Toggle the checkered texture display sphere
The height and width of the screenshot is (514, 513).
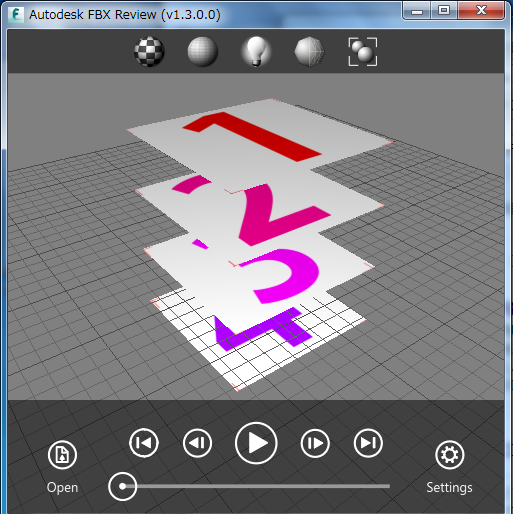(x=149, y=52)
